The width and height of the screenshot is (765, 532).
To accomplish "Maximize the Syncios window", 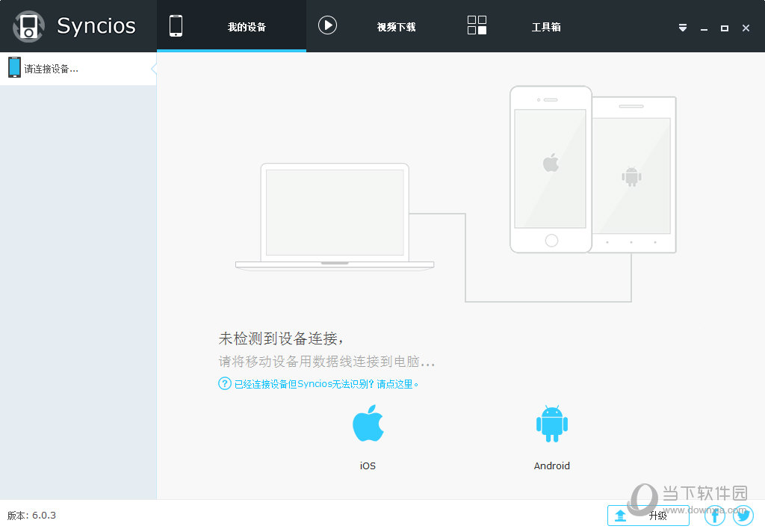I will (x=725, y=28).
